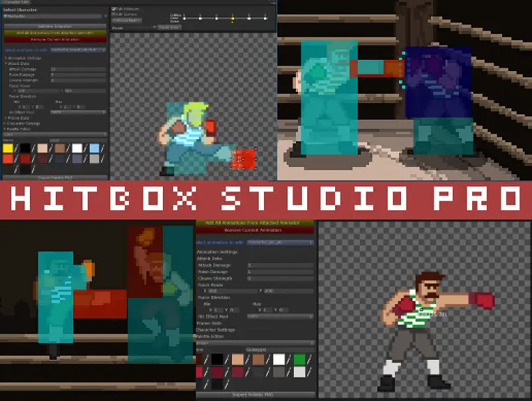
Task: Collapse the Palette Editor foldout in the upper editor
Action: [x=6, y=129]
